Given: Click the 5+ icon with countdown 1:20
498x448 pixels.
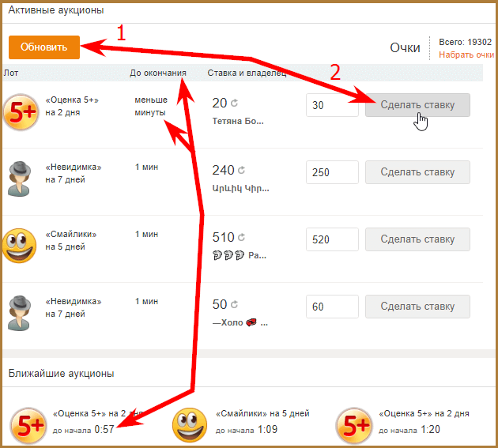Looking at the screenshot, I should (354, 425).
